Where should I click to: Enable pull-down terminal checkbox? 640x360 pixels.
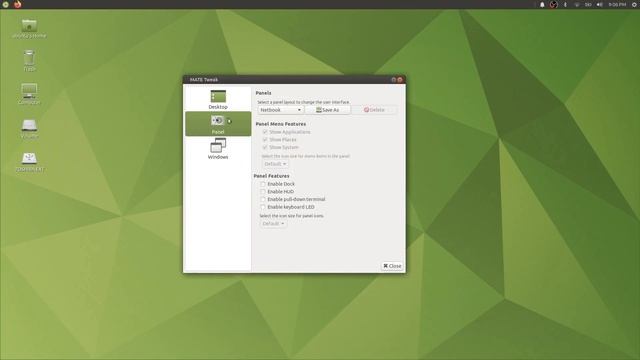point(263,199)
